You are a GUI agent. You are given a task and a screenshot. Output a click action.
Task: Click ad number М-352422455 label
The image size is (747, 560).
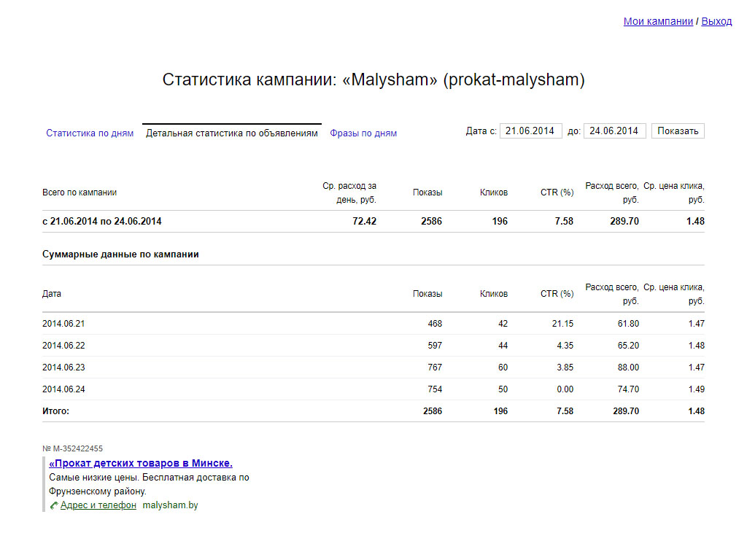(72, 448)
